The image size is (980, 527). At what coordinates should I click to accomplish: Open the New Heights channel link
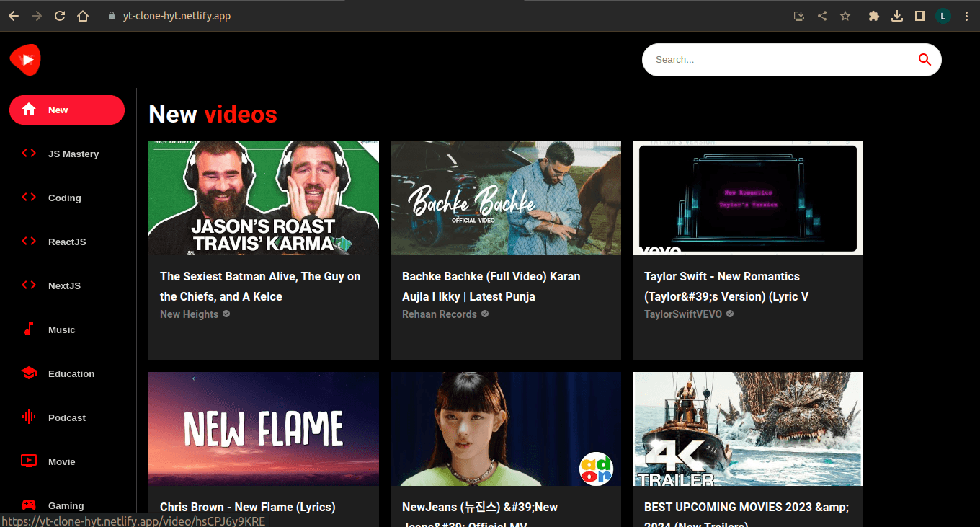coord(190,314)
